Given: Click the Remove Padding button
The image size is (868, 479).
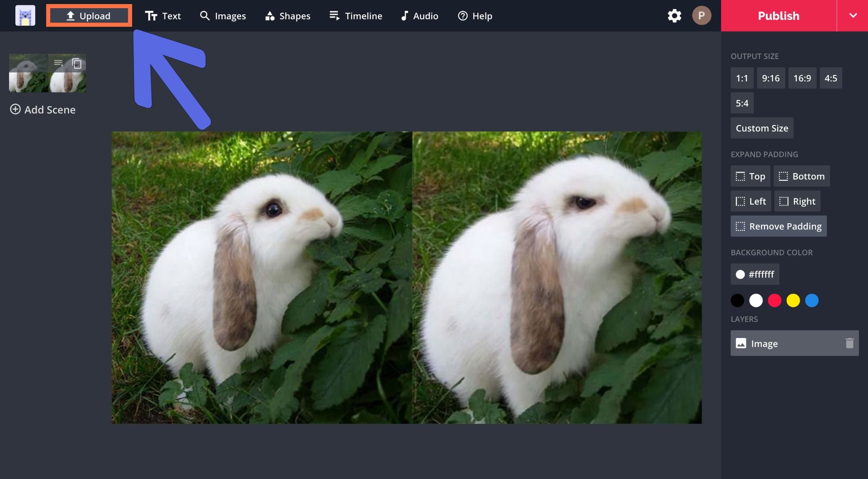Looking at the screenshot, I should [778, 226].
